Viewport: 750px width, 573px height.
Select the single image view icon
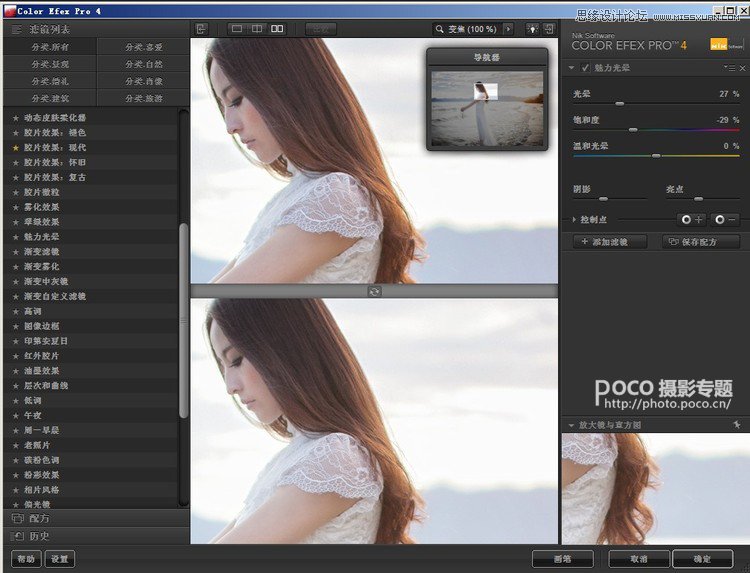tap(237, 29)
